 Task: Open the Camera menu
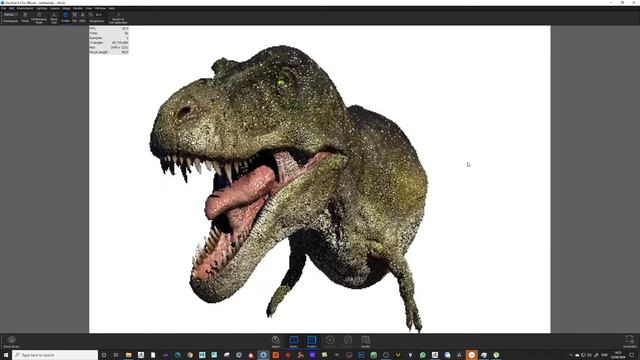pyautogui.click(x=55, y=8)
